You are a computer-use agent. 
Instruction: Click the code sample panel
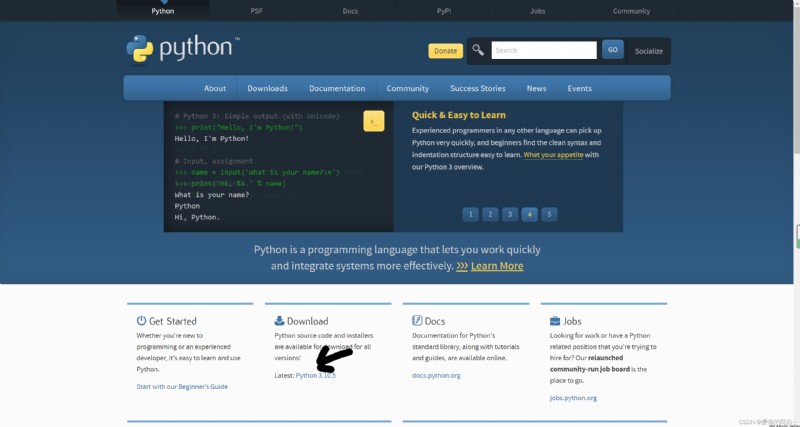[x=279, y=167]
